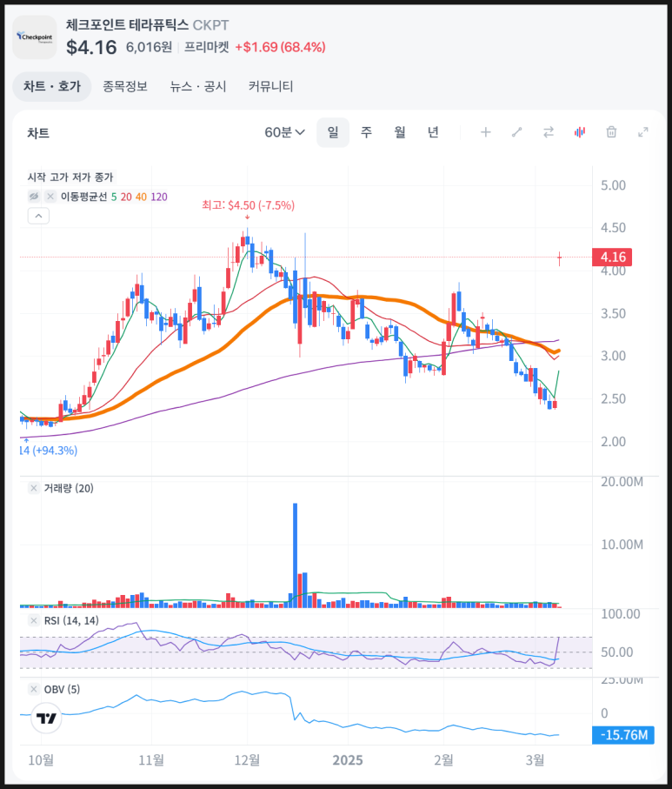Click the 10월 time axis label
Image resolution: width=672 pixels, height=789 pixels.
41,759
